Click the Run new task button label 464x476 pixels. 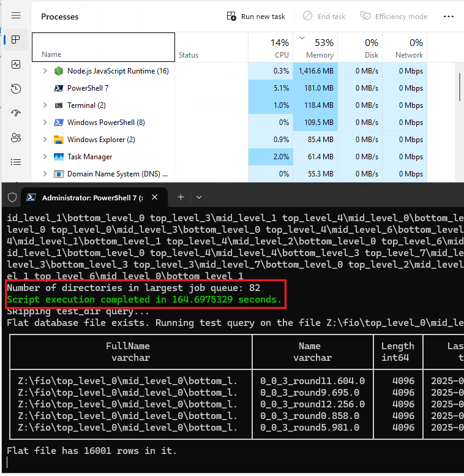[263, 17]
